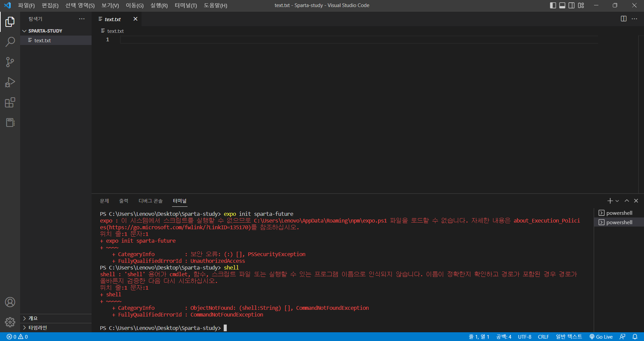
Task: Click the editor vertical scrollbar
Action: coord(641,114)
